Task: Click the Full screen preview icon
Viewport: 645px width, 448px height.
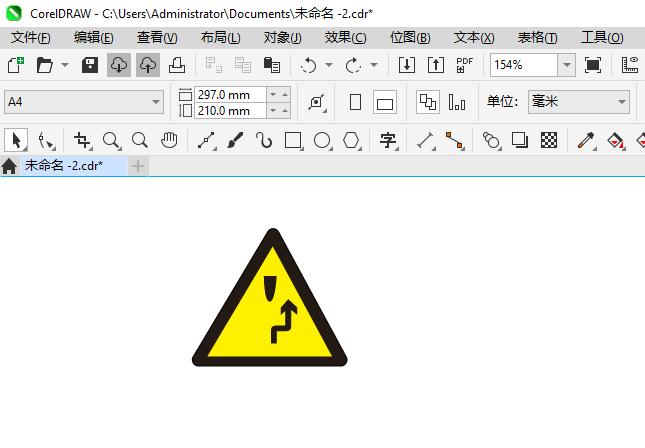Action: [593, 65]
